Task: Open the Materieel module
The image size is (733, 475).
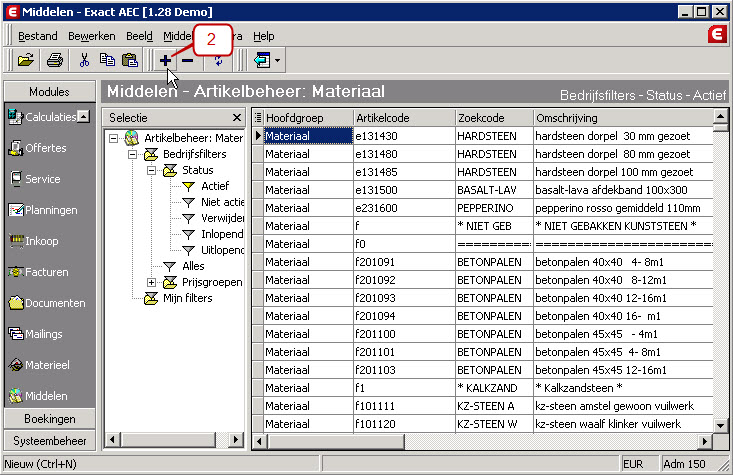Action: (39, 365)
